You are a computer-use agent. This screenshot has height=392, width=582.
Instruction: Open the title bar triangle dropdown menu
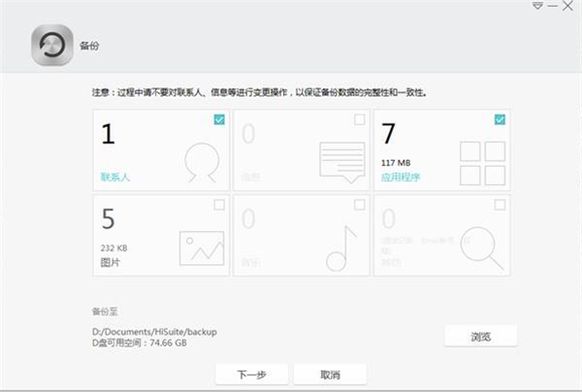535,6
